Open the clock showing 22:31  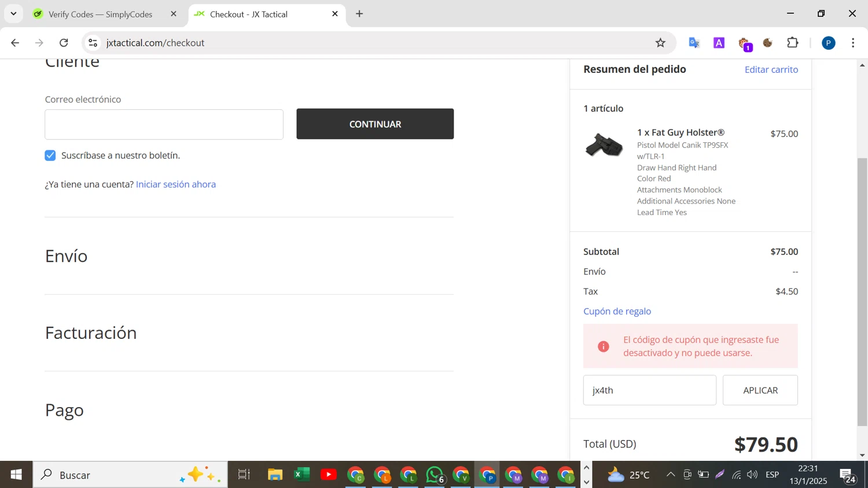pyautogui.click(x=808, y=475)
